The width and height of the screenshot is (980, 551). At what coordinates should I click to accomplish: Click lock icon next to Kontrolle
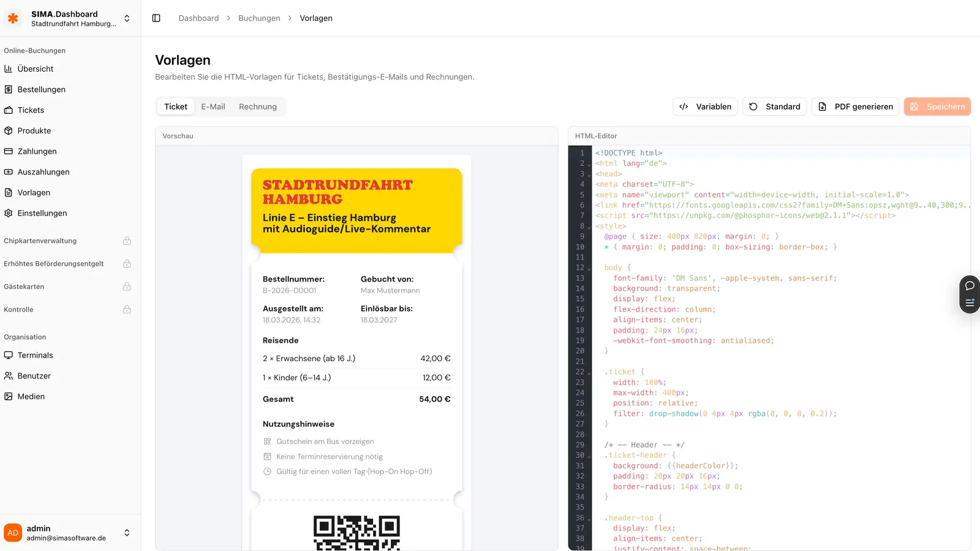point(127,310)
